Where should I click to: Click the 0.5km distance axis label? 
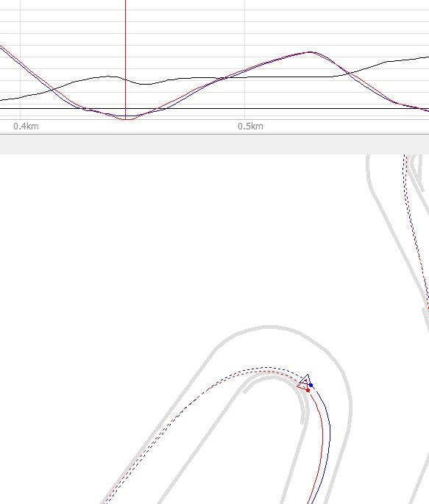click(251, 127)
